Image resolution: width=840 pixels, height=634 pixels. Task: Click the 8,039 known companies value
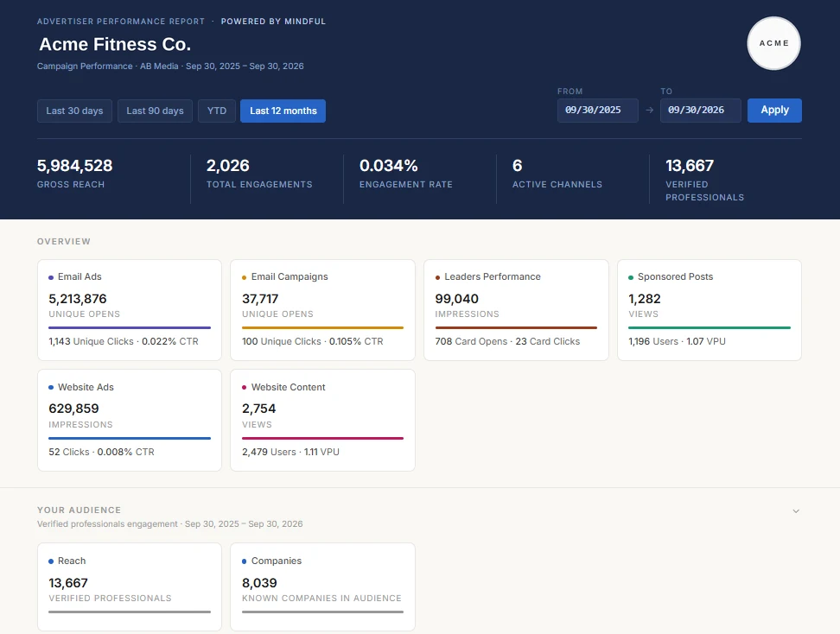(259, 582)
